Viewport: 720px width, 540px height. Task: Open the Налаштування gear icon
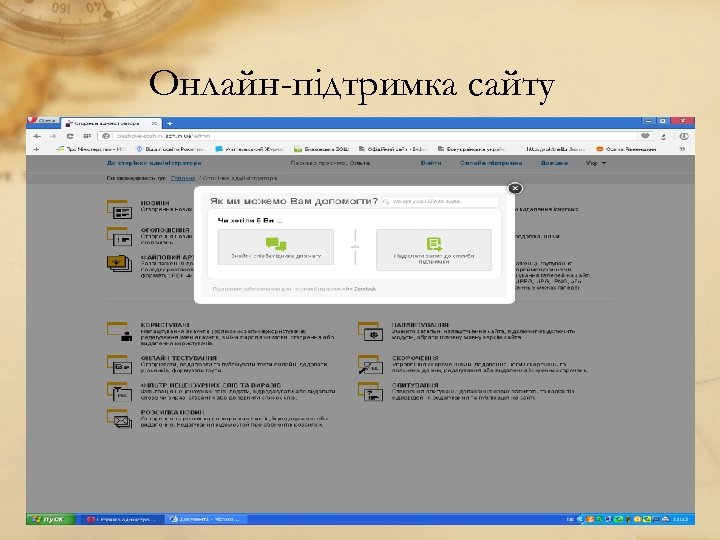point(370,331)
